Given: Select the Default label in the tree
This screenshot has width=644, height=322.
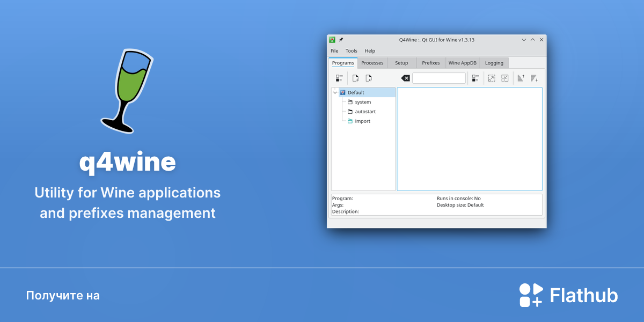Looking at the screenshot, I should [x=356, y=92].
